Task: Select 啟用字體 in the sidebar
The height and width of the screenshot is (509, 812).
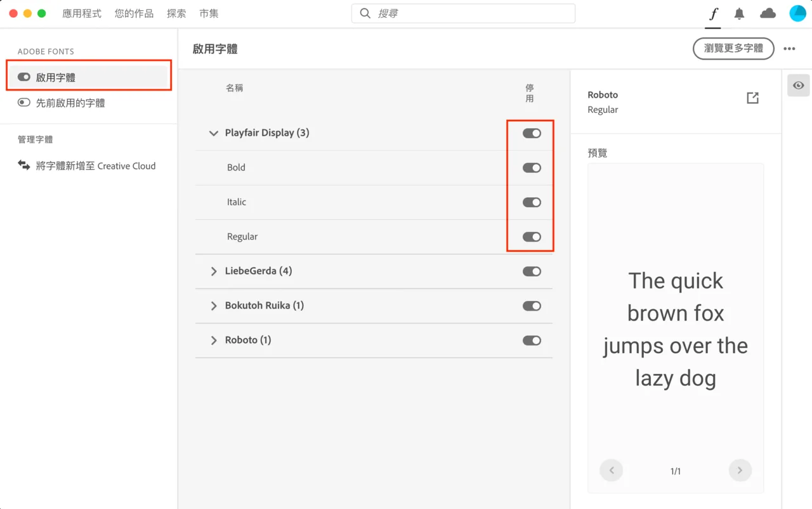Action: pyautogui.click(x=89, y=77)
